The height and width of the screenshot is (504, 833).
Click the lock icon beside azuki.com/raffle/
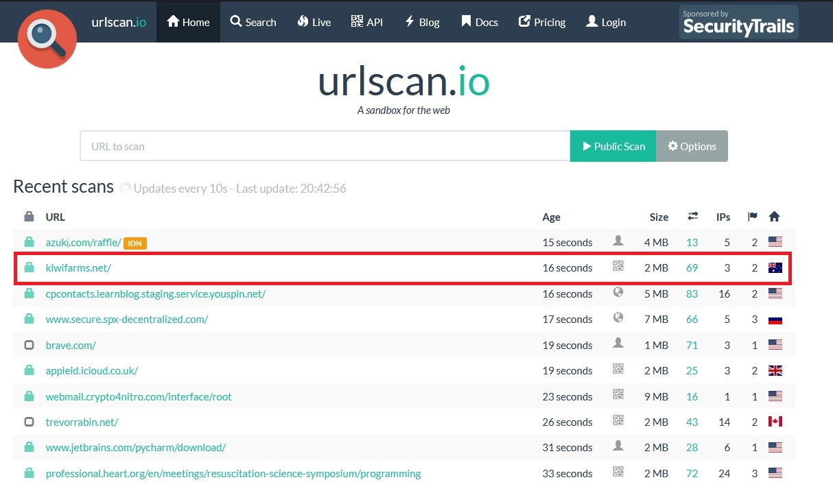[x=29, y=242]
